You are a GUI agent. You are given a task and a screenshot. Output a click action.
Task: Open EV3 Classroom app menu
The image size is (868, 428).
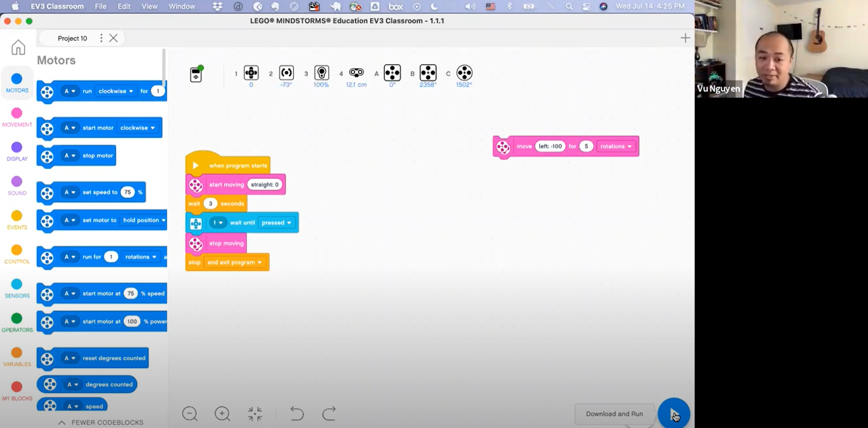tap(57, 6)
